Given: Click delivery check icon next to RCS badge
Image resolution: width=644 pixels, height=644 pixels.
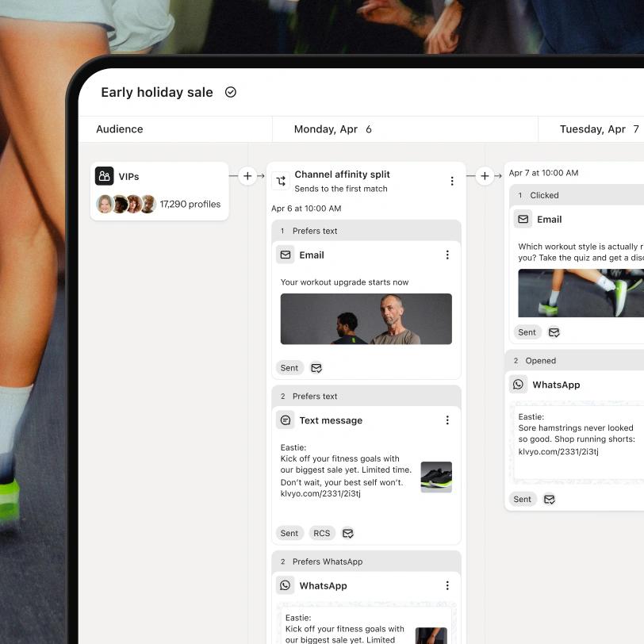Looking at the screenshot, I should coord(348,533).
